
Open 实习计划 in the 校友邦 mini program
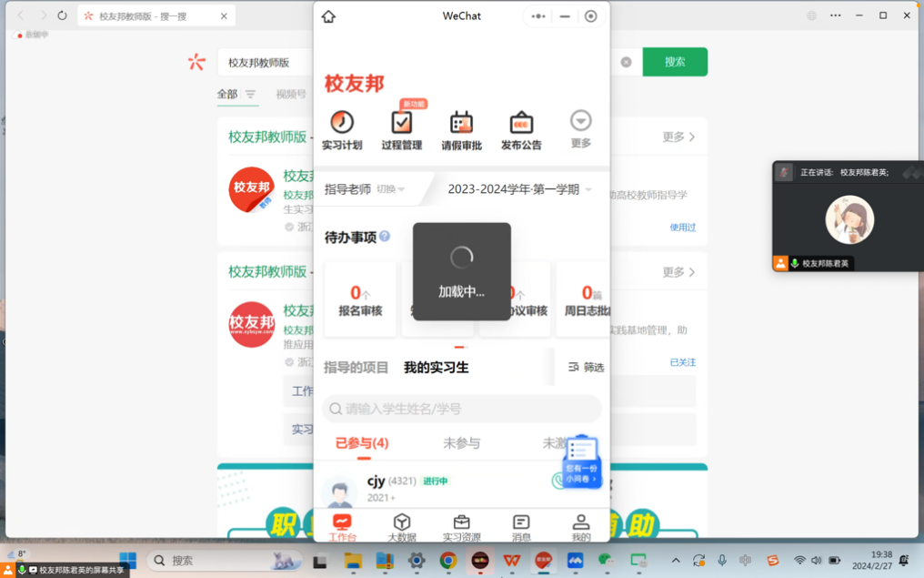[x=342, y=130]
